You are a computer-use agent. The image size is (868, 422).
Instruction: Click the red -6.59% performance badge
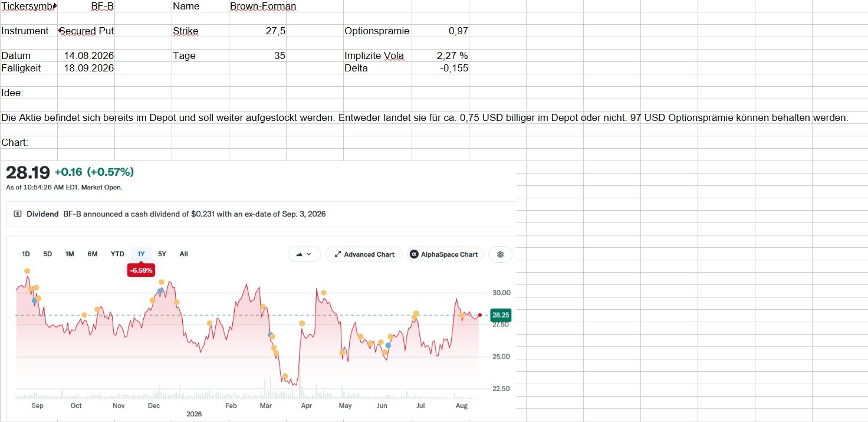[x=142, y=270]
